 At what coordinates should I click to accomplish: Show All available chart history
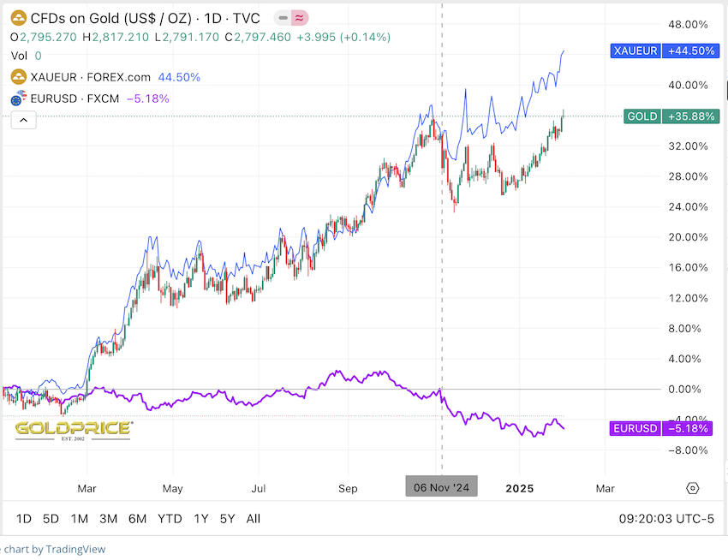click(254, 518)
